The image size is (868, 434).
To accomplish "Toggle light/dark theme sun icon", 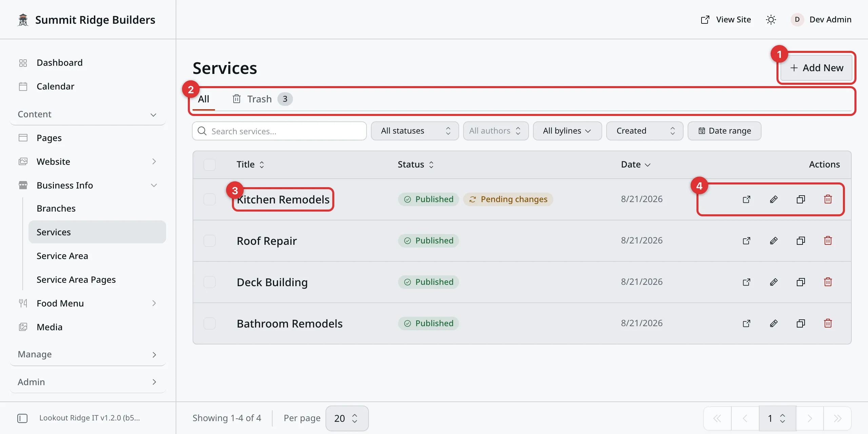I will coord(771,20).
